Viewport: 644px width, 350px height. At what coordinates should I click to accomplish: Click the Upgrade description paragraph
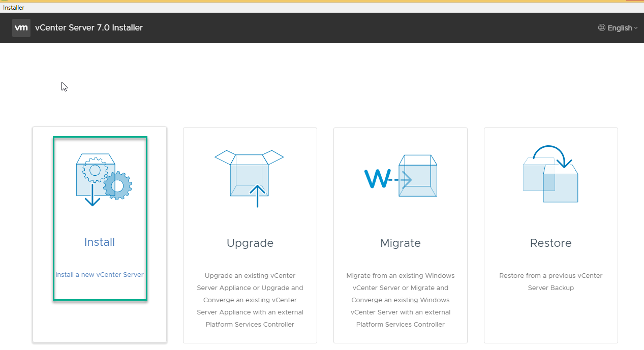click(x=250, y=300)
